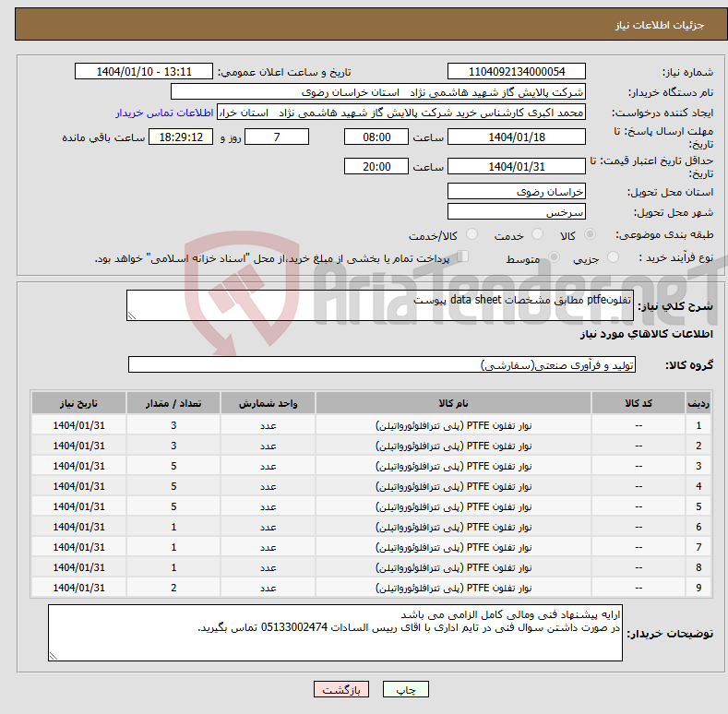Click the request creator name field
The width and height of the screenshot is (728, 714).
point(401,113)
